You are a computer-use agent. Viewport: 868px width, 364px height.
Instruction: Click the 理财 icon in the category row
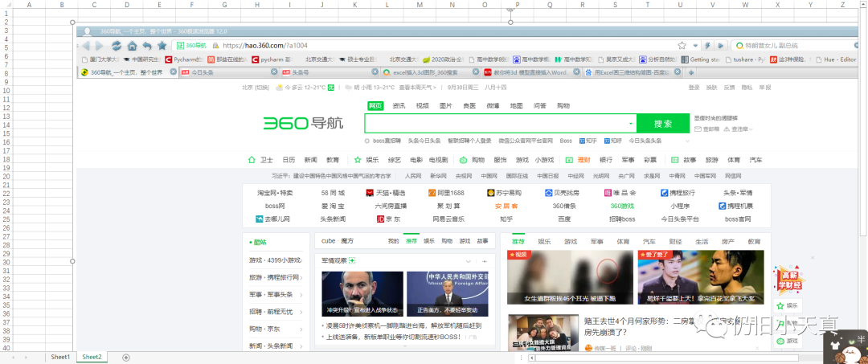569,160
